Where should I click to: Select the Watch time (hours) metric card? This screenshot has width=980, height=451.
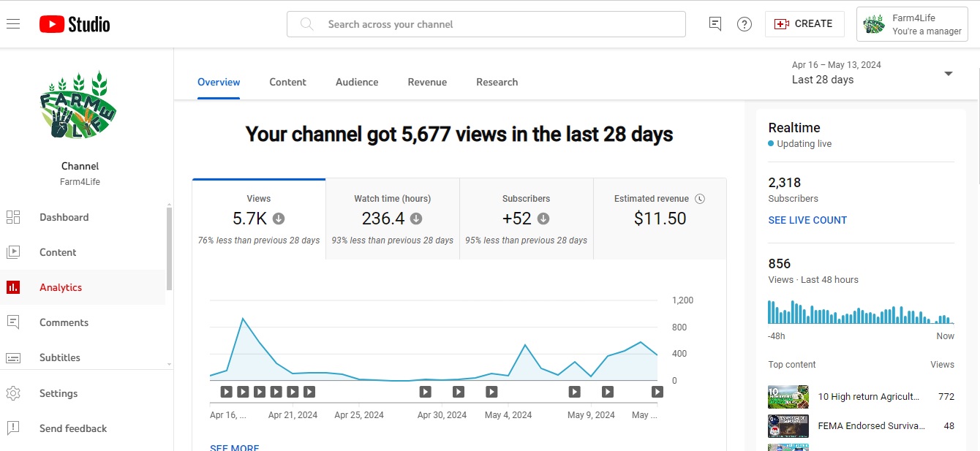coord(393,219)
